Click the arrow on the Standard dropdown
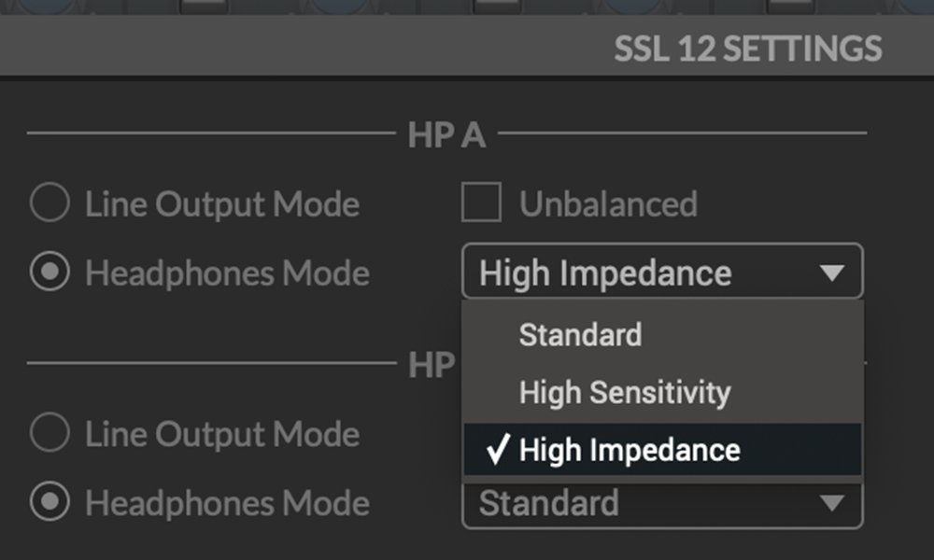This screenshot has width=934, height=560. point(830,505)
